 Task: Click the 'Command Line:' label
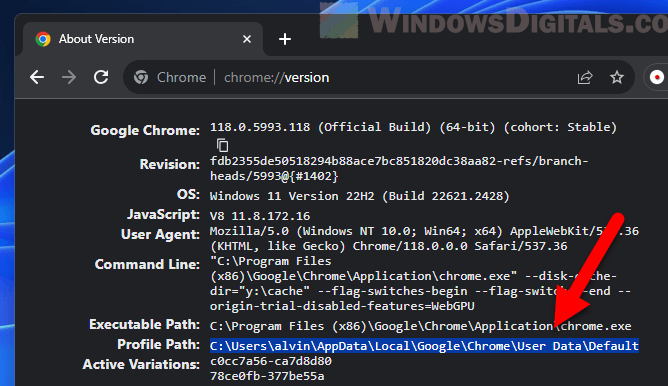[x=147, y=264]
